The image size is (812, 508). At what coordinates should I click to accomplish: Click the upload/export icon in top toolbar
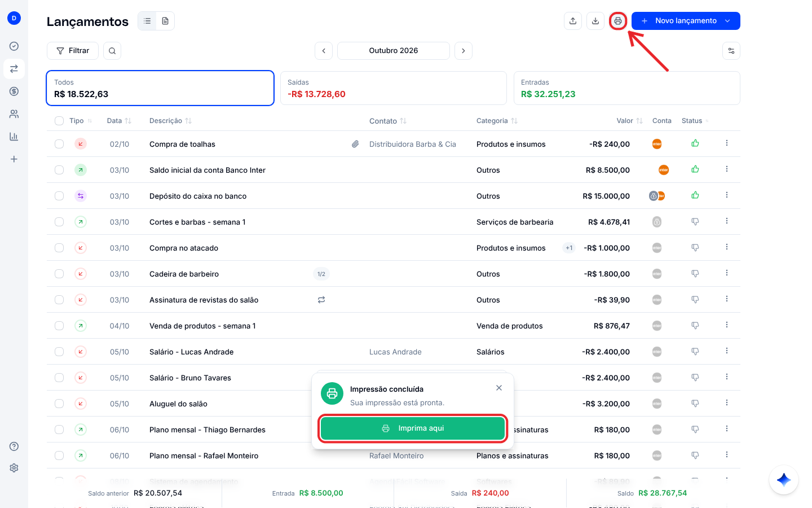[x=573, y=21]
